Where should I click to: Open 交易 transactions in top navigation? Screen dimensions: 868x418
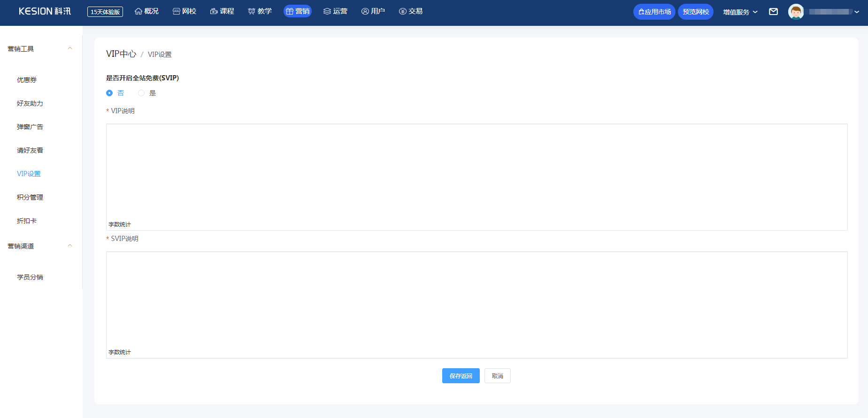[411, 11]
